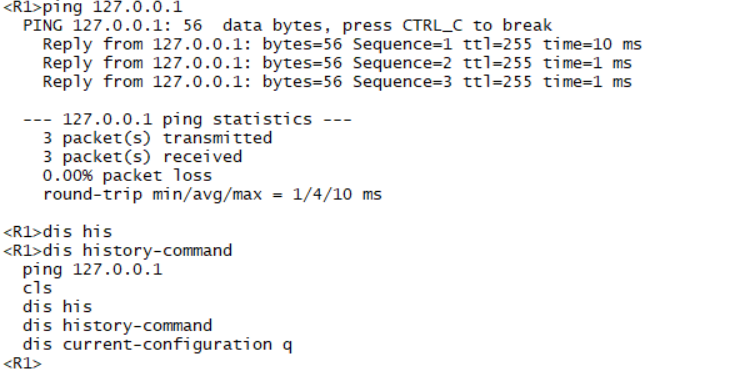
Task: Click the ping 127.0.0.1 history entry
Action: tap(93, 269)
